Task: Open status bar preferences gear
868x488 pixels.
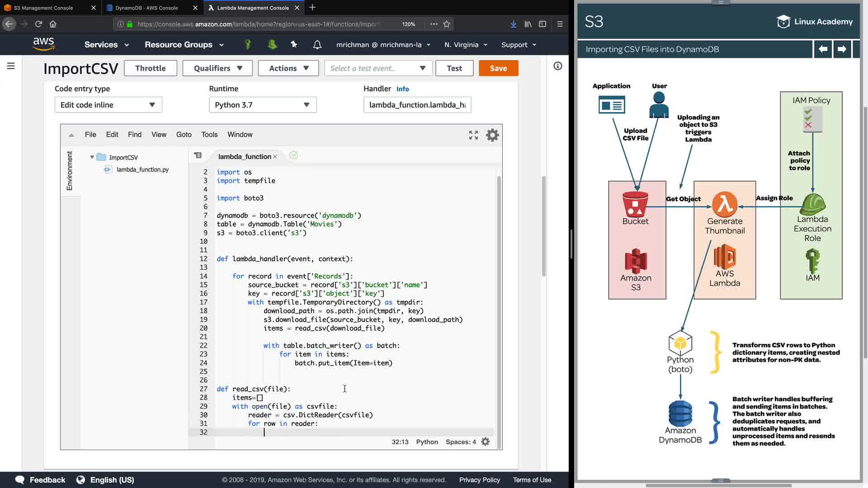Action: point(486,442)
